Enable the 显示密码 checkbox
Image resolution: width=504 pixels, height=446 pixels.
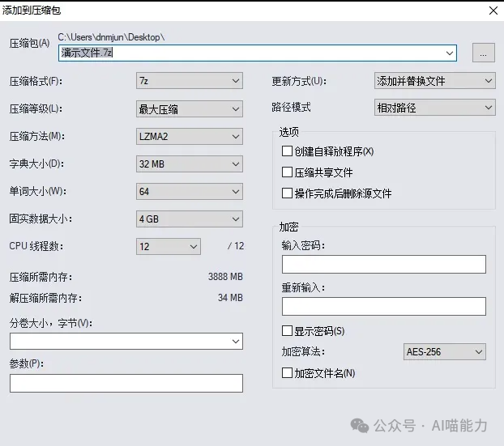(x=287, y=331)
